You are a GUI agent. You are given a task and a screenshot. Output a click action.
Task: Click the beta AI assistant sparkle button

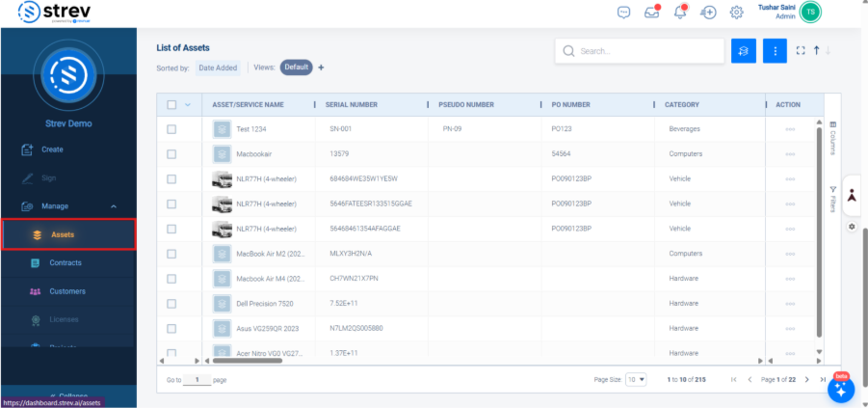pyautogui.click(x=840, y=390)
